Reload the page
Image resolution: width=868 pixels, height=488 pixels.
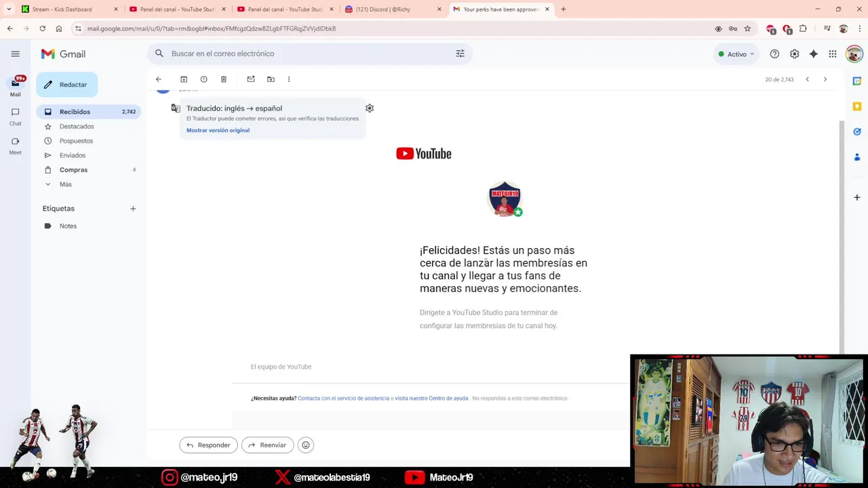42,28
